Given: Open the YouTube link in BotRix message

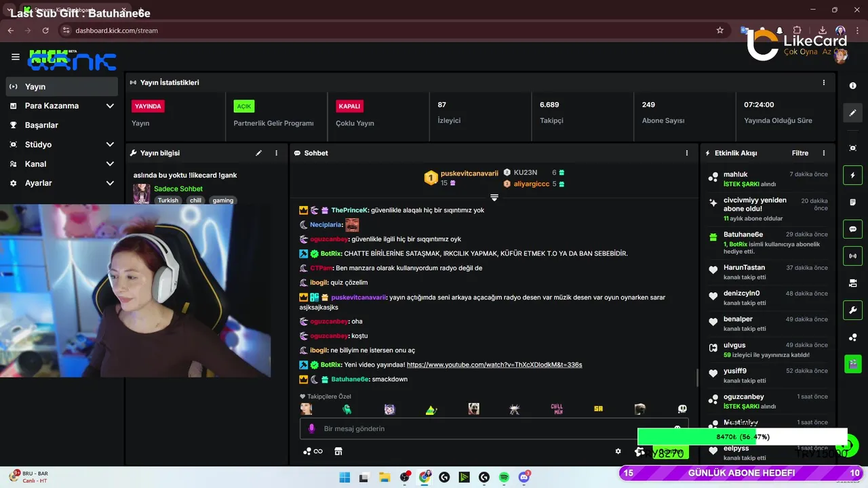Looking at the screenshot, I should point(494,365).
